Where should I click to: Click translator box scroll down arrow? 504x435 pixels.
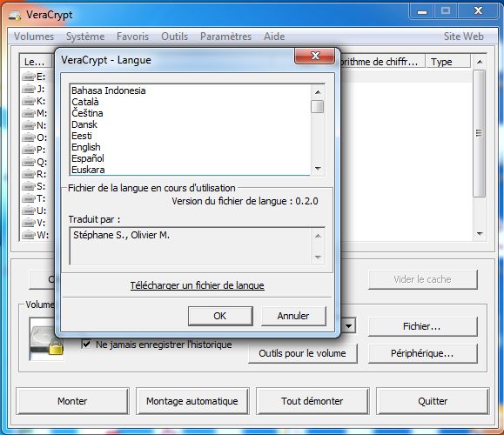[x=318, y=257]
